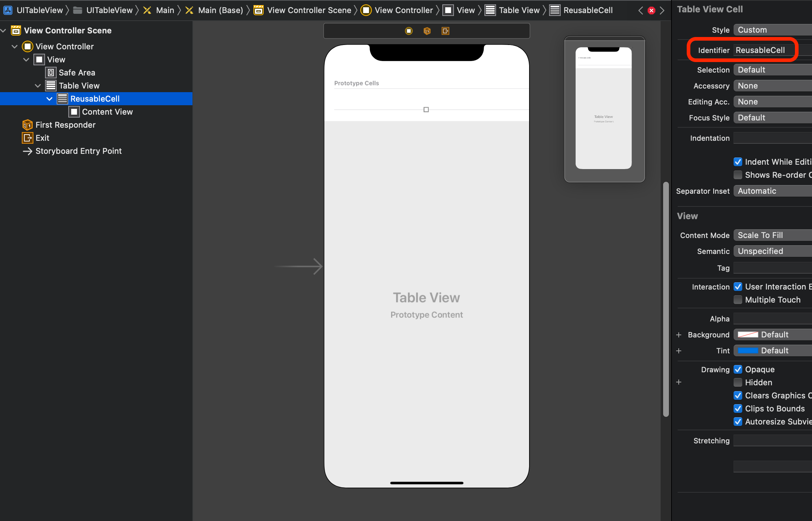Select Content View in outline
The height and width of the screenshot is (521, 812).
[x=107, y=112]
